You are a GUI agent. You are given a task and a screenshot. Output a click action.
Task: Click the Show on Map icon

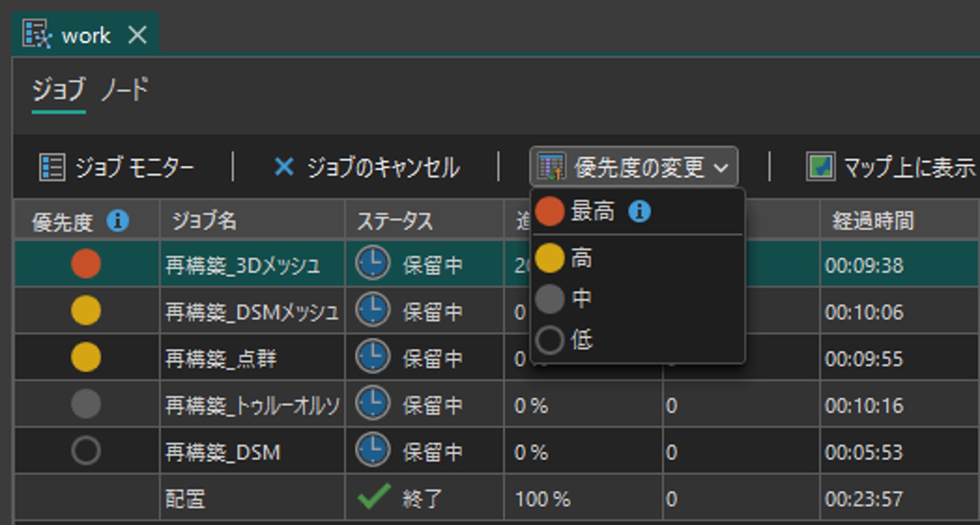[820, 167]
